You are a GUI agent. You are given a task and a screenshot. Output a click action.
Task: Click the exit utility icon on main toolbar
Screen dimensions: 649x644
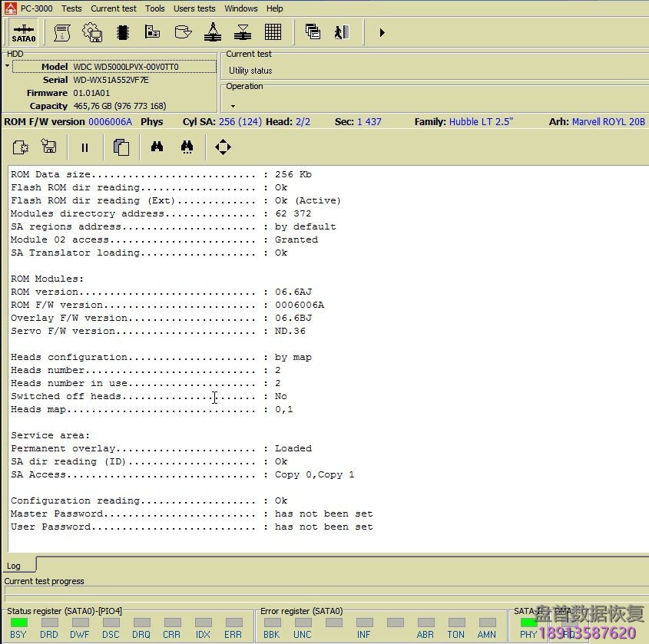pyautogui.click(x=340, y=32)
